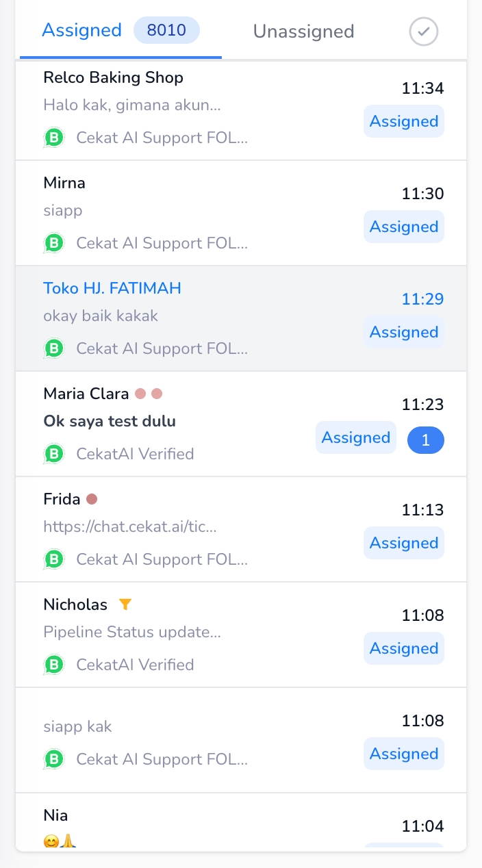This screenshot has height=868, width=482.
Task: Click the unread count badge on Maria Clara
Action: click(425, 441)
